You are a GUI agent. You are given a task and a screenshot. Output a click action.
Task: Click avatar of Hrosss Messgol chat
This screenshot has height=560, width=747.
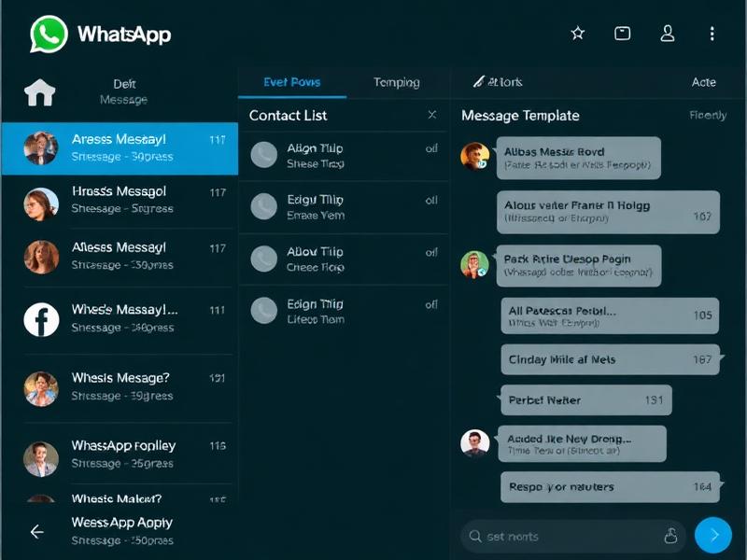41,204
